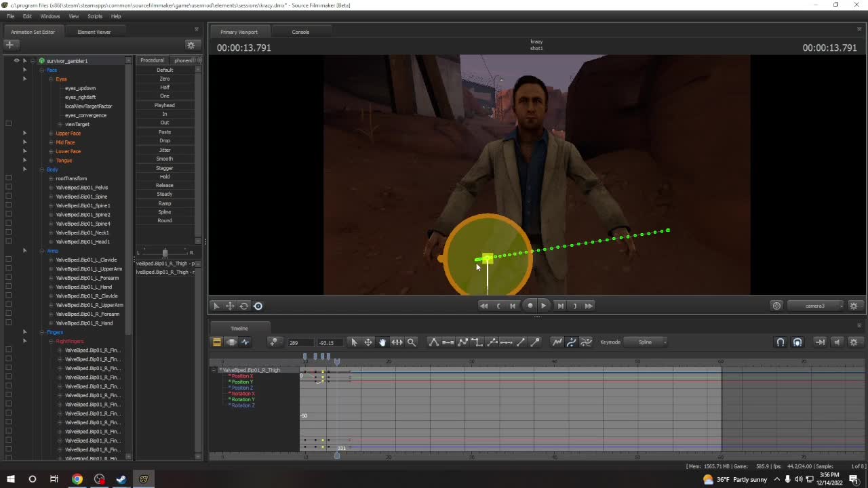Image resolution: width=868 pixels, height=488 pixels.
Task: Open the Scripts menu
Action: [95, 16]
